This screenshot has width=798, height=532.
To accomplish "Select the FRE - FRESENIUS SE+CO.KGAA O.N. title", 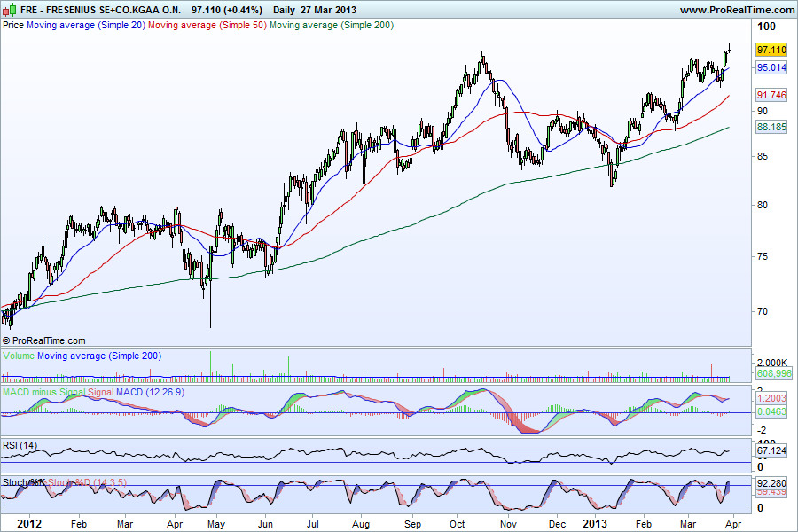I will click(x=100, y=10).
